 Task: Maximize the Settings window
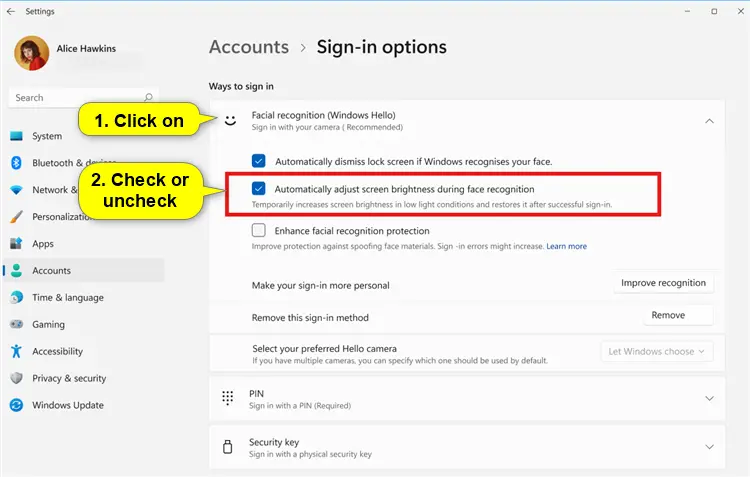(714, 11)
